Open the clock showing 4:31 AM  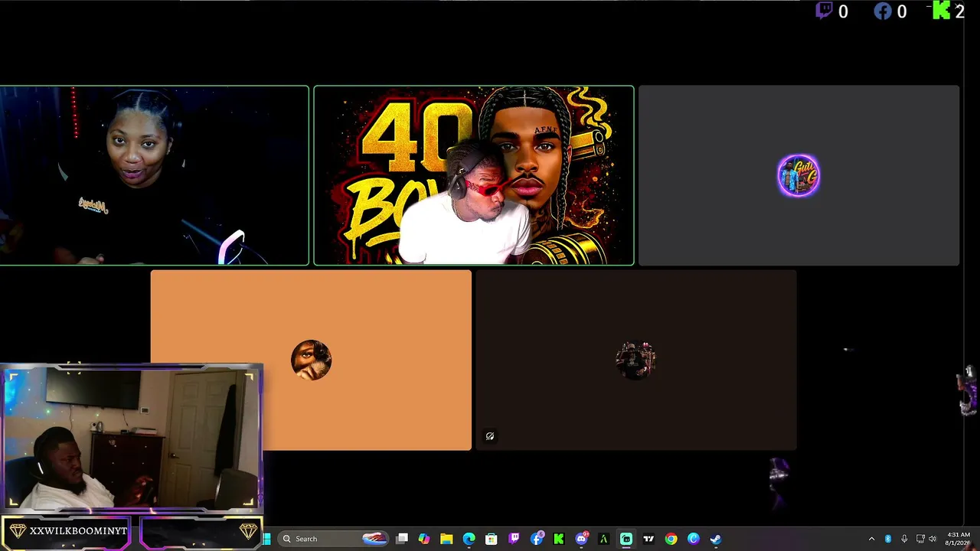[959, 539]
